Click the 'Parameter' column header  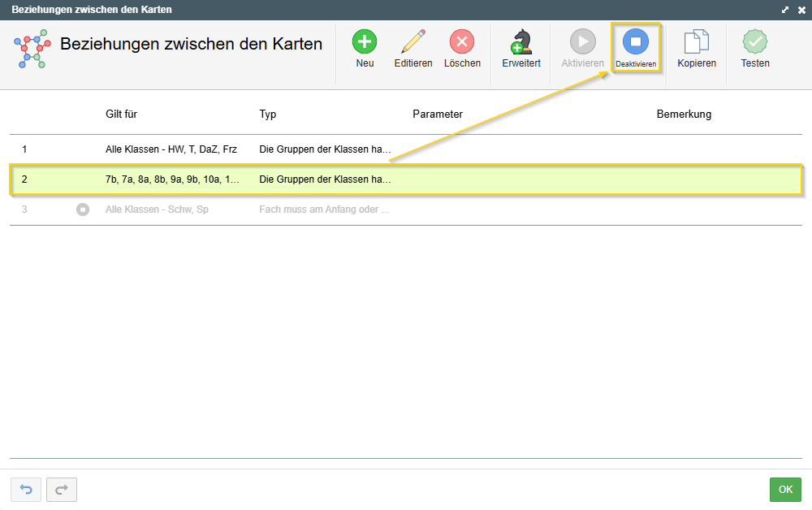pos(438,114)
